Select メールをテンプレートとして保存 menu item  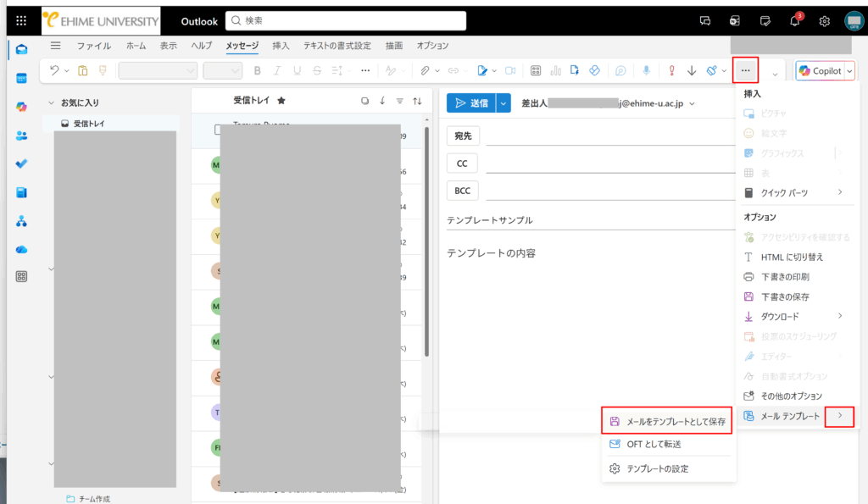pos(667,420)
